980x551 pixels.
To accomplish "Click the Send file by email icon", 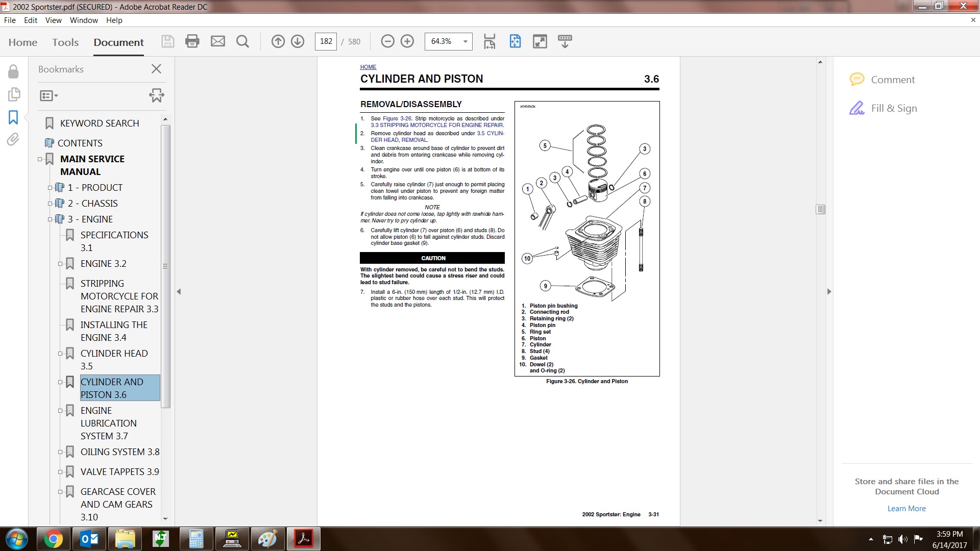I will click(218, 41).
